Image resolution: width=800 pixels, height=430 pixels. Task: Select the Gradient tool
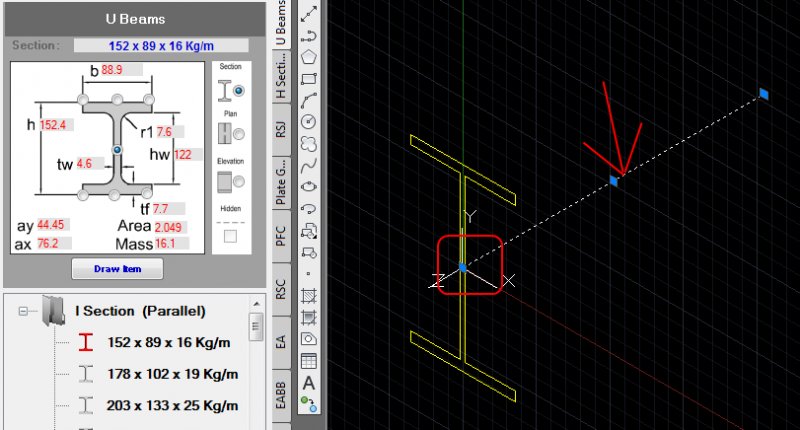(309, 317)
